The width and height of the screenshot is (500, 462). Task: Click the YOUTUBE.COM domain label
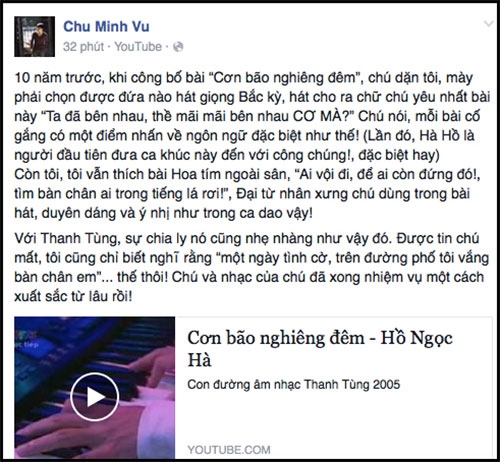pos(229,450)
